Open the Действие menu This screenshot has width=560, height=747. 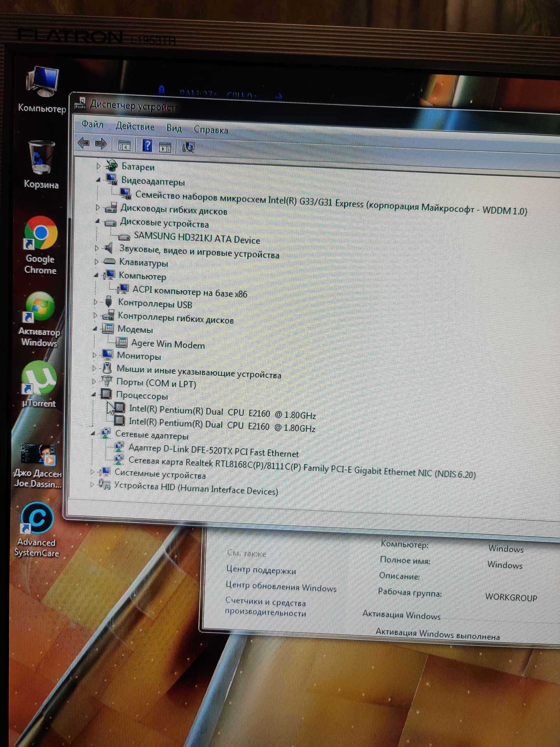[x=135, y=126]
